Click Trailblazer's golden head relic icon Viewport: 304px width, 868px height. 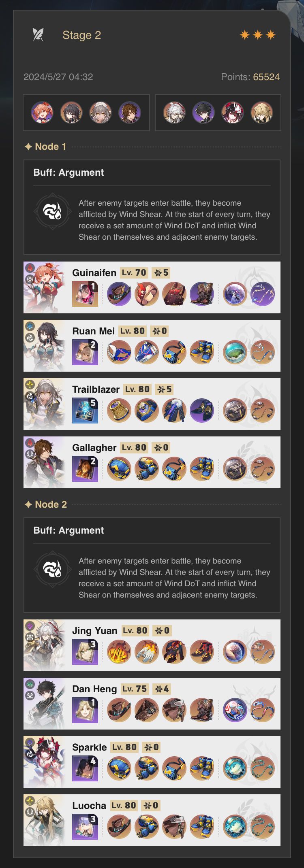[119, 411]
